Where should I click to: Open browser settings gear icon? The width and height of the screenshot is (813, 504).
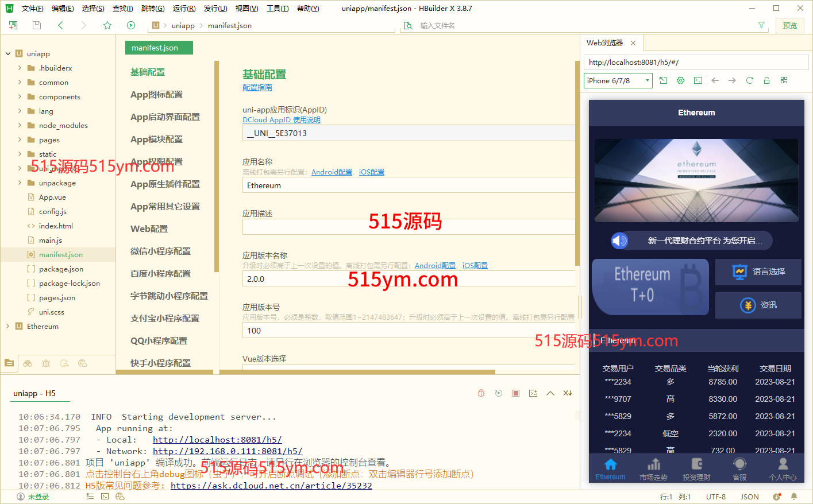coord(680,80)
